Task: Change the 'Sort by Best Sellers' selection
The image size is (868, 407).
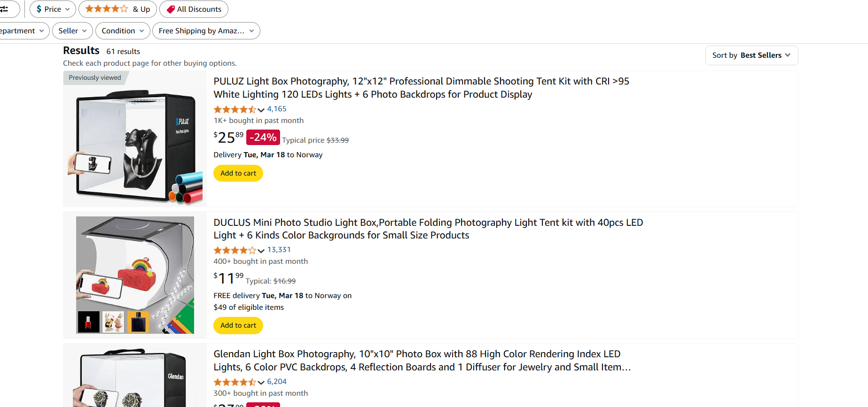Action: [x=751, y=55]
